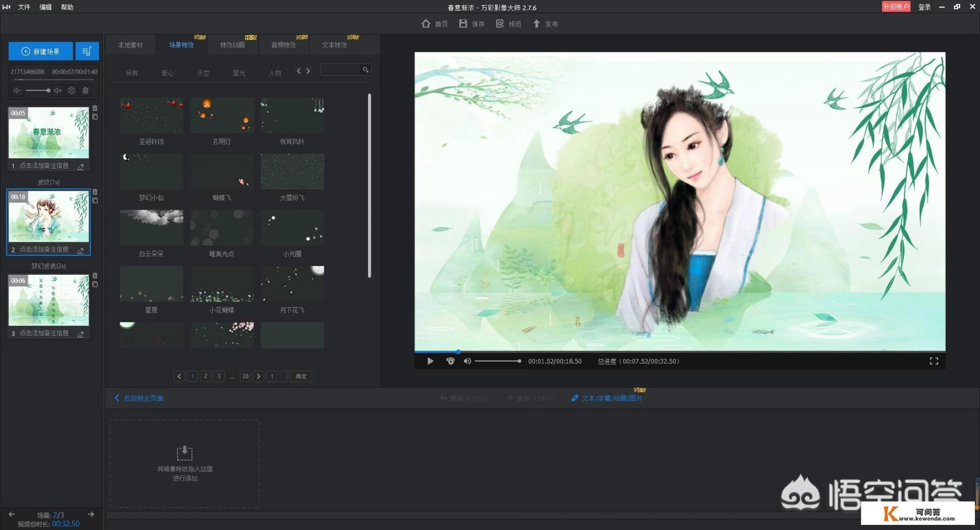
Task: Click 升级账户 upgrade button
Action: click(x=896, y=7)
